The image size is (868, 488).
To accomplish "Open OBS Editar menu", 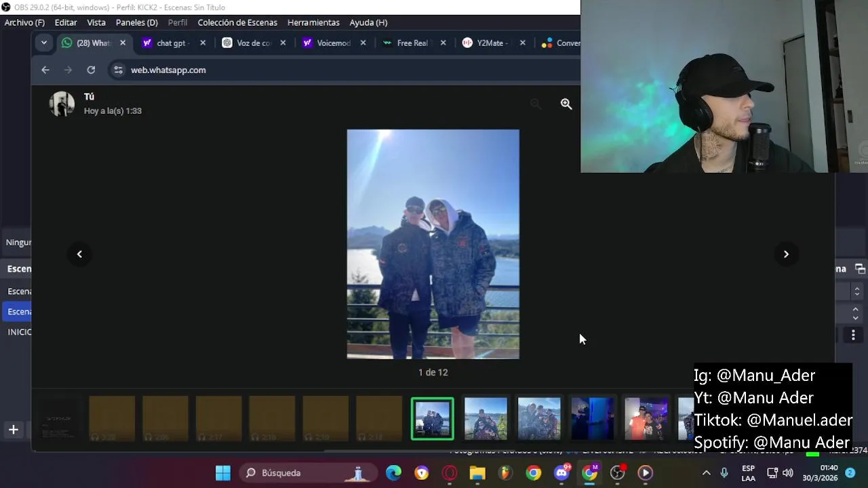I will (x=66, y=22).
